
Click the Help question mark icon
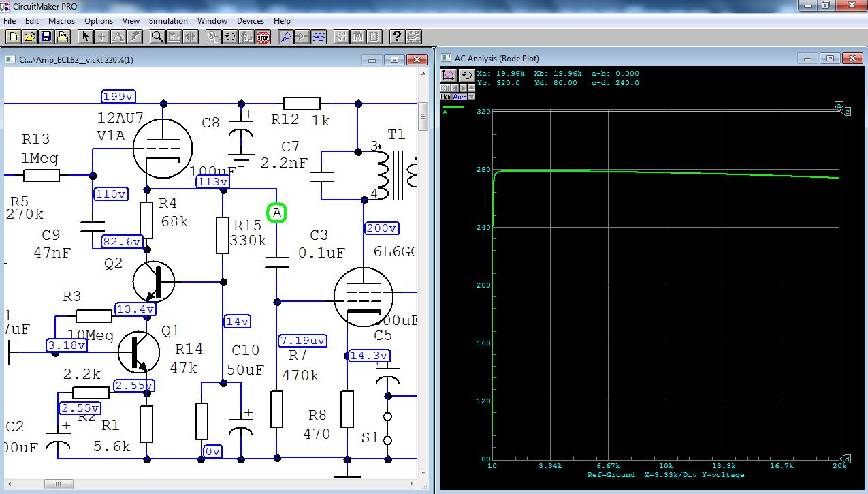(397, 37)
